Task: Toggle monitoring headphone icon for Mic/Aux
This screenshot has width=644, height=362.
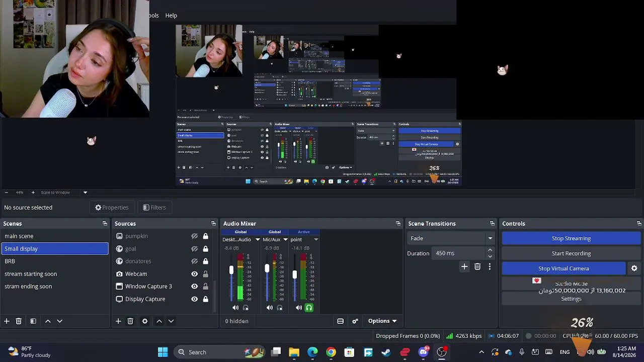Action: [x=280, y=308]
